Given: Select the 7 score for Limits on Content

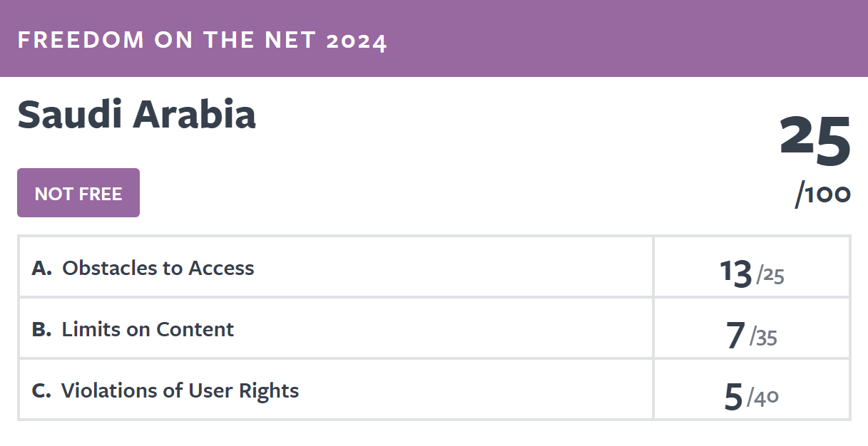Looking at the screenshot, I should (736, 335).
